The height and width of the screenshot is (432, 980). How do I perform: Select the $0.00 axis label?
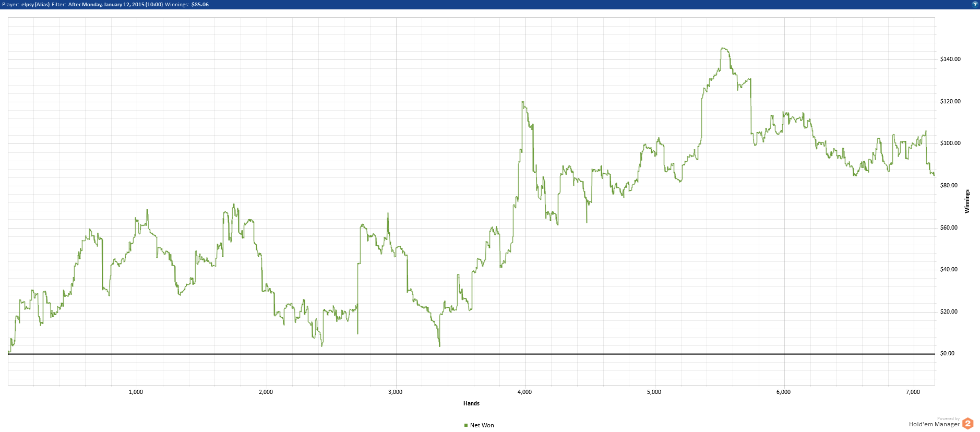coord(947,353)
